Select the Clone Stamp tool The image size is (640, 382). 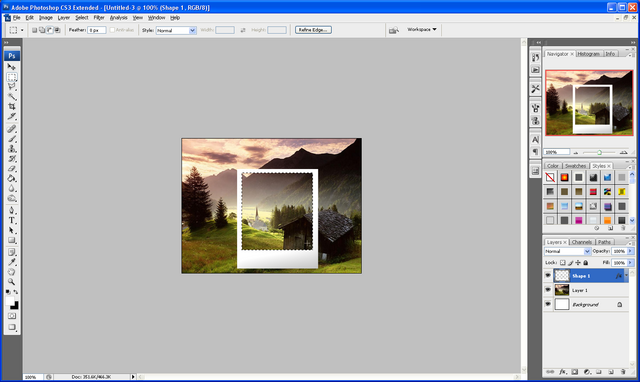(11, 149)
